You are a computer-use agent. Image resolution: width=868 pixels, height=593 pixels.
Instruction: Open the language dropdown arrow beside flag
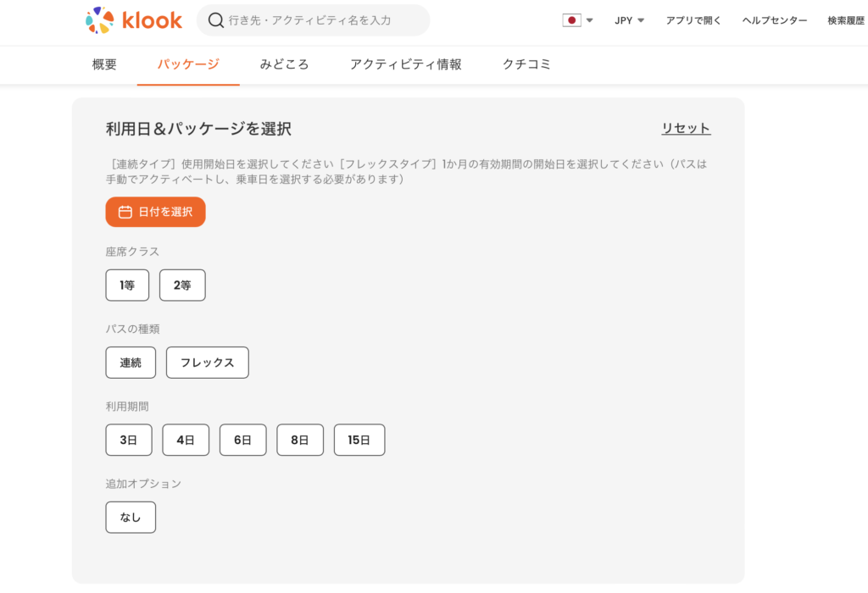click(590, 20)
